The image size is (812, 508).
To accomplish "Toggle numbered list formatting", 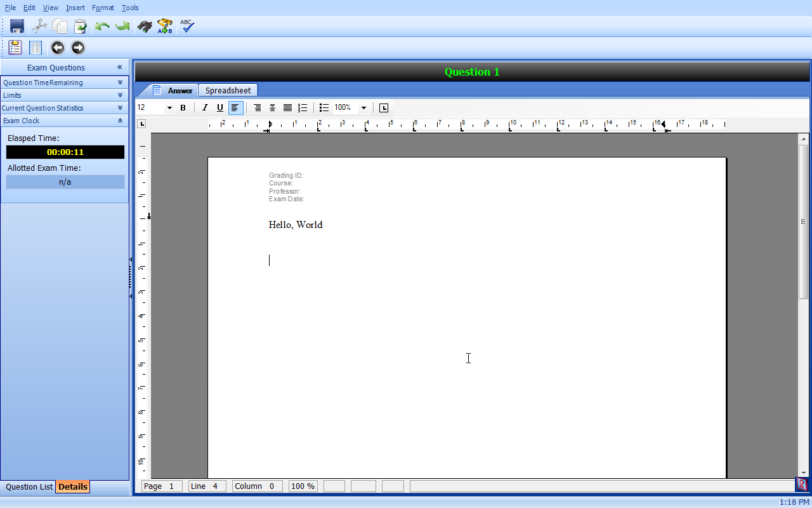I will 303,108.
